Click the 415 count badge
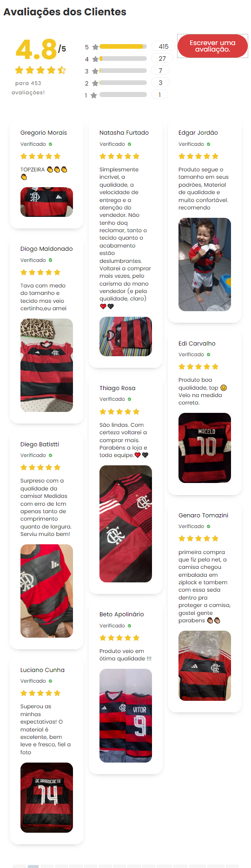 click(164, 46)
